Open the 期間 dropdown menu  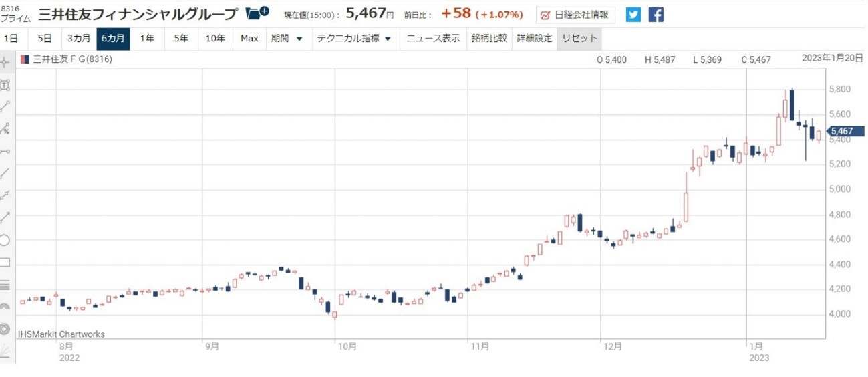click(x=287, y=39)
